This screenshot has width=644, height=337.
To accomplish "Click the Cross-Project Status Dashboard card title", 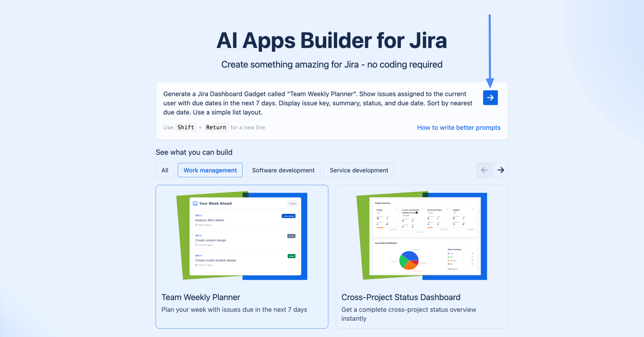I will [x=401, y=297].
